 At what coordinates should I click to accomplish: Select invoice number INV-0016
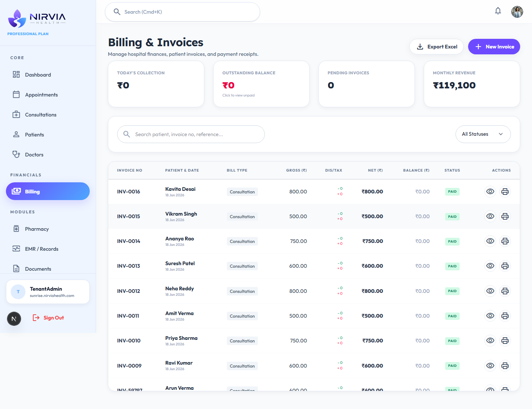129,192
